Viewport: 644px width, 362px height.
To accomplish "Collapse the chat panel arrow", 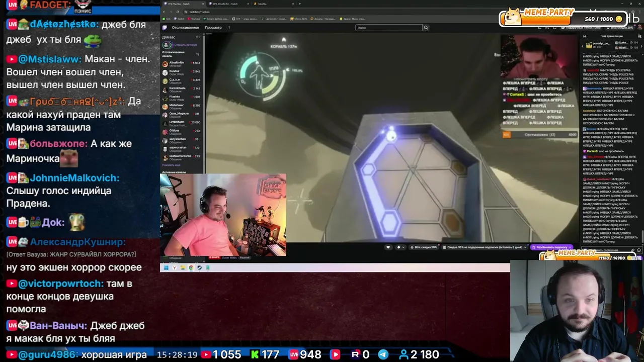I will pos(585,36).
